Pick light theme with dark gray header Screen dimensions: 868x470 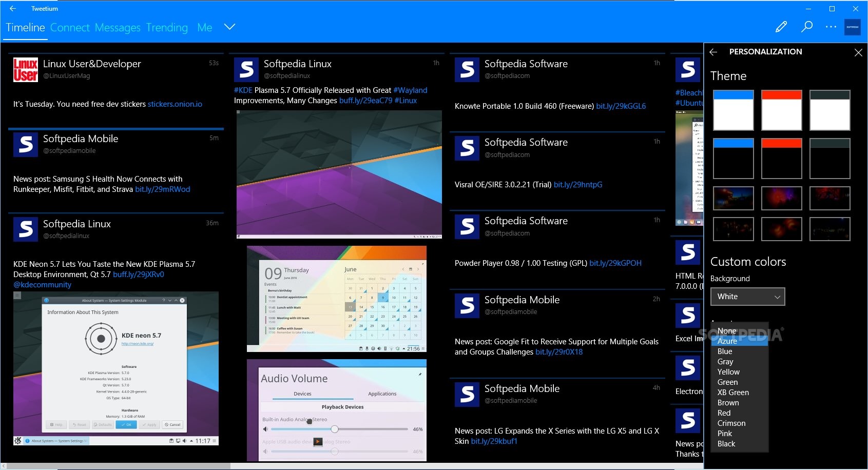(x=830, y=110)
